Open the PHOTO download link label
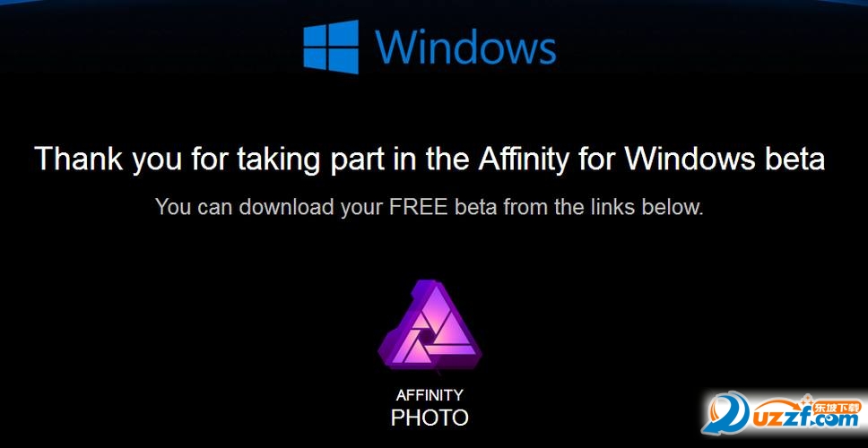868x448 pixels. [430, 418]
